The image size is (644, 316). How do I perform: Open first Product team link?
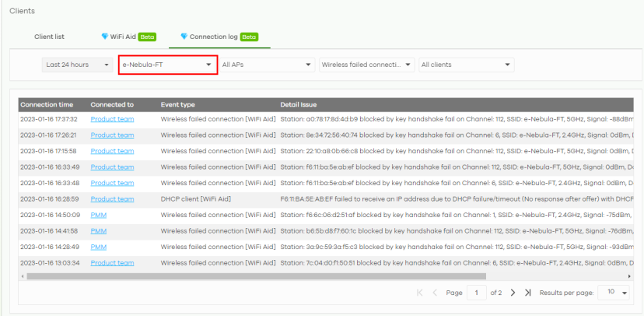[112, 119]
